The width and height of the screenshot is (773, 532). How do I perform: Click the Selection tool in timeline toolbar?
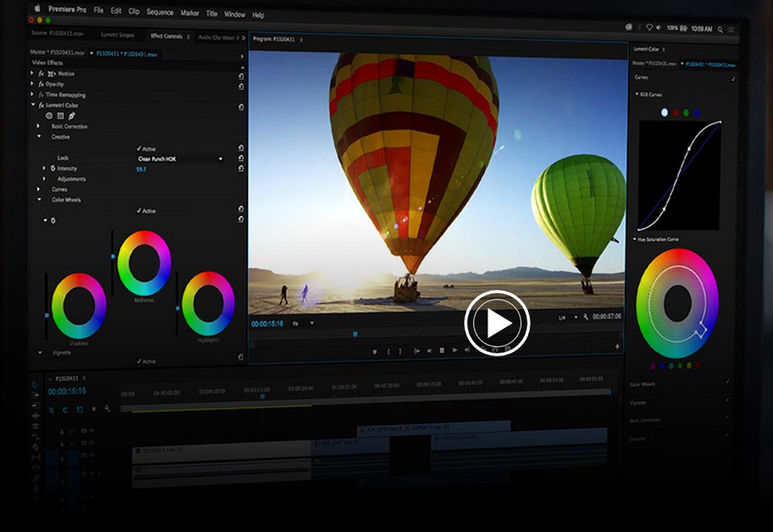(x=35, y=385)
